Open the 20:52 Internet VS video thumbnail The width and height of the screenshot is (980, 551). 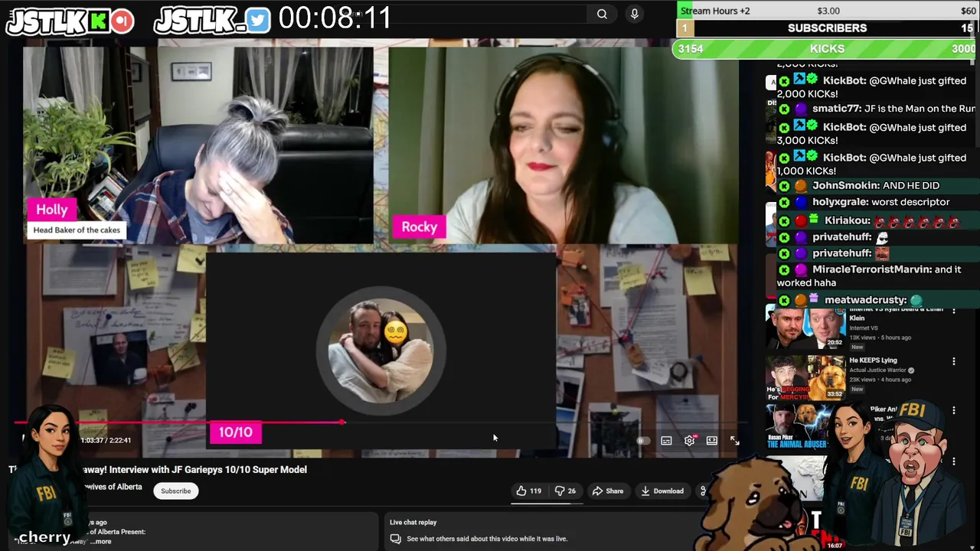point(805,328)
